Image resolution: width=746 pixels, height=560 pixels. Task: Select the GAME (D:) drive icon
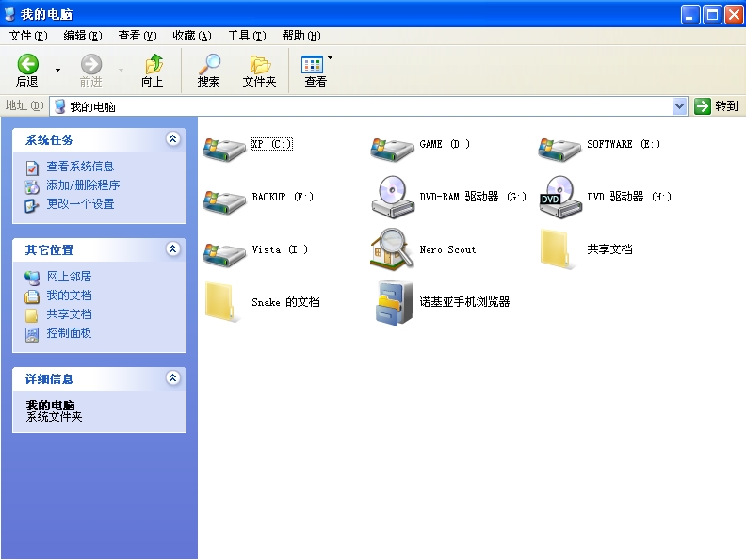tap(392, 147)
